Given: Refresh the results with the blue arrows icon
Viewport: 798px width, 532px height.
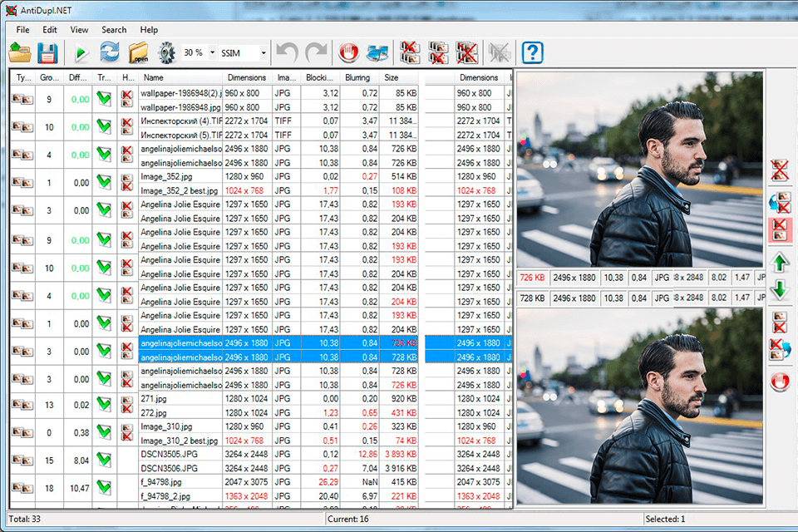Looking at the screenshot, I should 109,52.
